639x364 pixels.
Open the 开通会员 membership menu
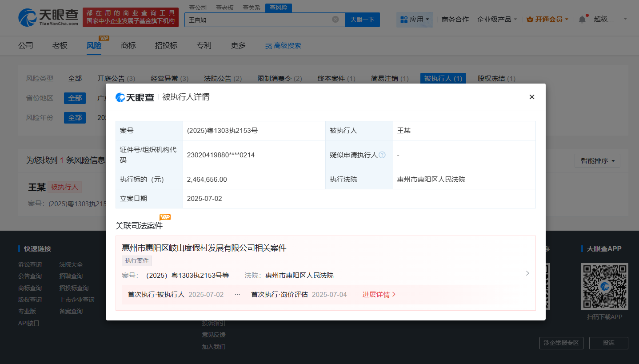547,20
